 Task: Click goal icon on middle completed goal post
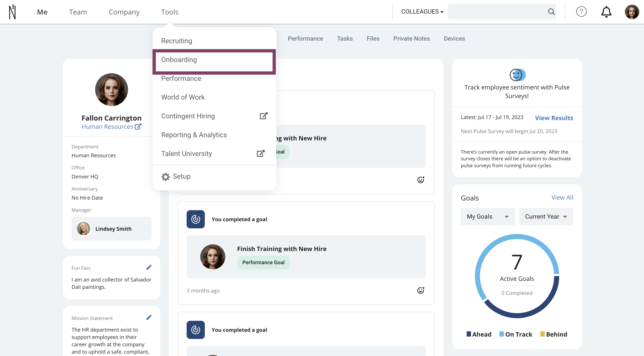195,219
